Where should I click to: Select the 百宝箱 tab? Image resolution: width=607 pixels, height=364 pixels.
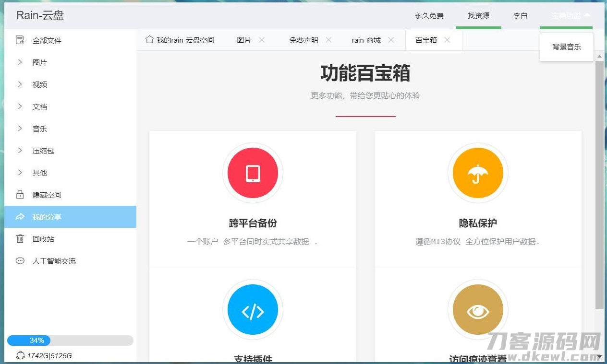coord(426,40)
